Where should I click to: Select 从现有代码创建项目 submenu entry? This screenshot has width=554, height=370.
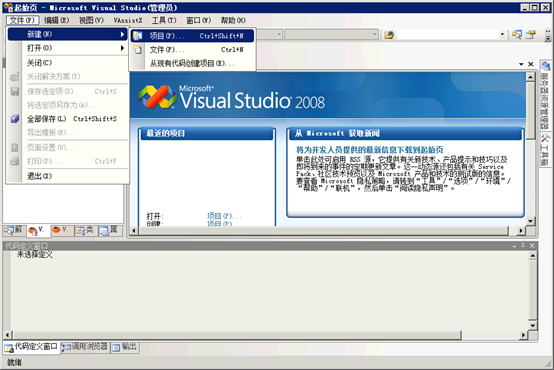pos(193,63)
